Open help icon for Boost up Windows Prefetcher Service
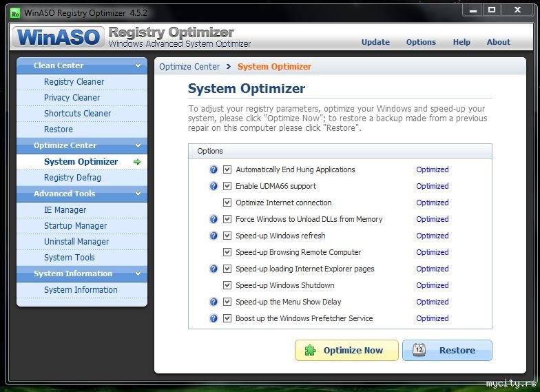Screen dimensions: 540x392 click(x=214, y=318)
